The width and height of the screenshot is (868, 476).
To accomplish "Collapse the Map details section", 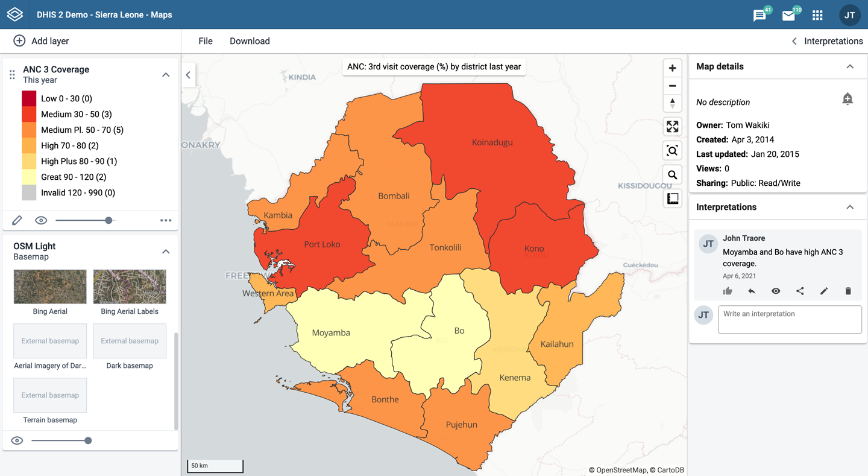I will coord(850,66).
